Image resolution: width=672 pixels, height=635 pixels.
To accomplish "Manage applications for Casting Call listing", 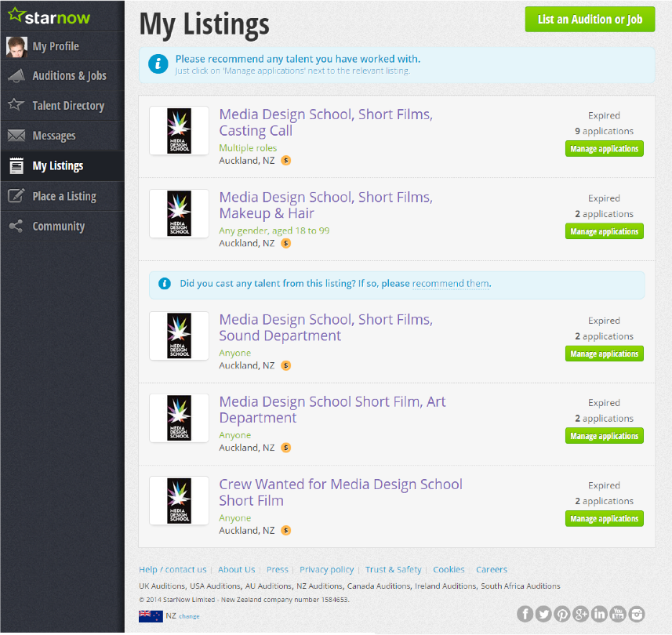I will point(605,149).
